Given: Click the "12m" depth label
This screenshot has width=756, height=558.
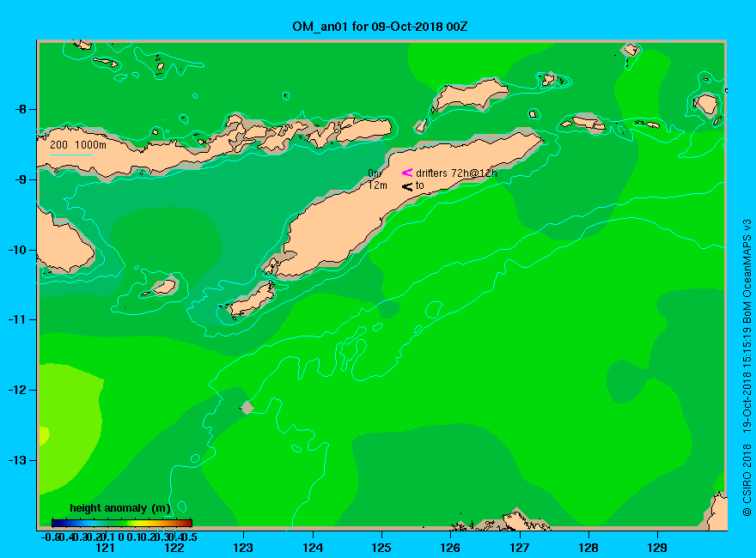Looking at the screenshot, I should pyautogui.click(x=377, y=185).
